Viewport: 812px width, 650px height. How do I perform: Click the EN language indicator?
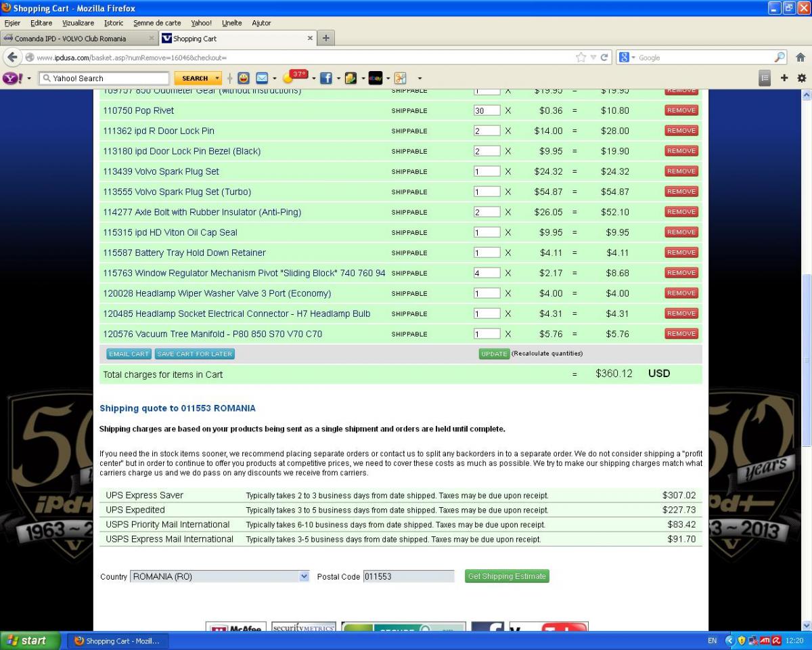(713, 641)
